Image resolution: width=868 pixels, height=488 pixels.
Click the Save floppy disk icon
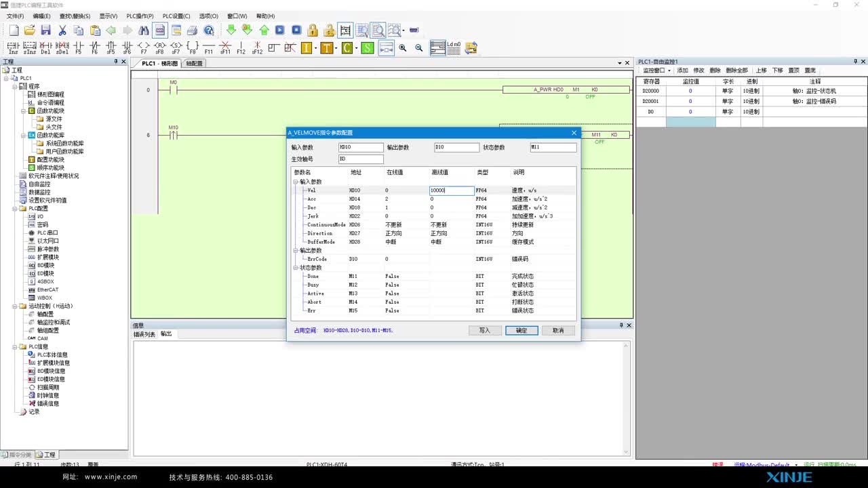45,30
